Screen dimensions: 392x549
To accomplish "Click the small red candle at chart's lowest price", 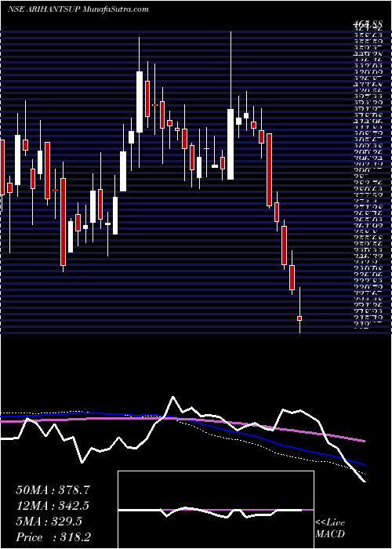I will click(x=299, y=318).
